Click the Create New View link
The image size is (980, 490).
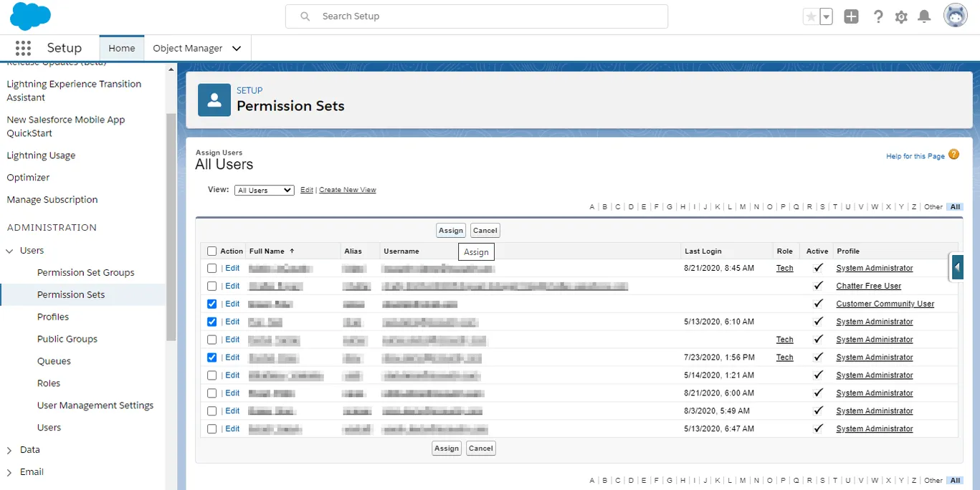tap(347, 190)
